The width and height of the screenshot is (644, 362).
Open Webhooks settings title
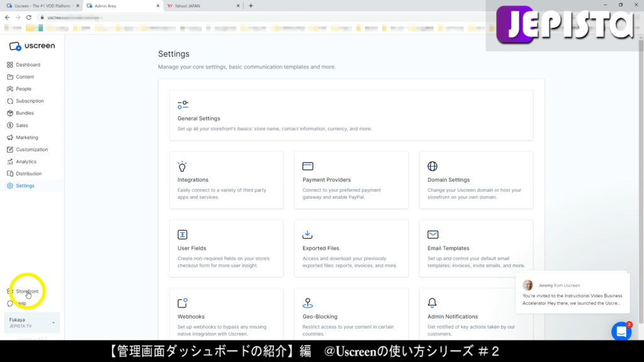tap(191, 317)
